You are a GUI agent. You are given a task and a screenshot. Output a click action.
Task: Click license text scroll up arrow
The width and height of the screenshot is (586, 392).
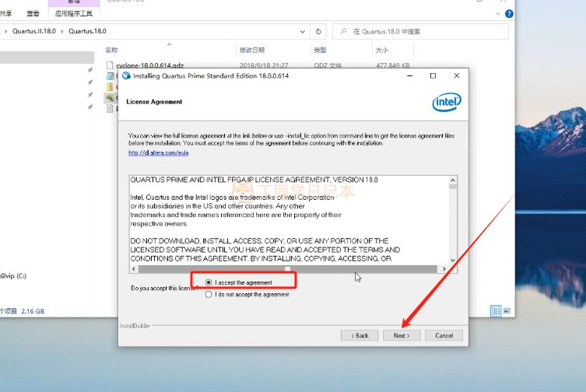click(x=453, y=180)
